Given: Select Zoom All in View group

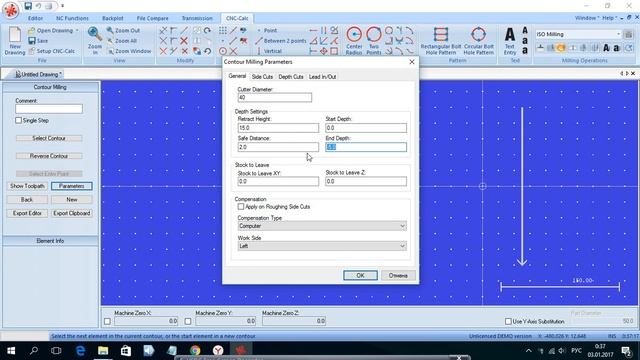Looking at the screenshot, I should click(x=122, y=41).
